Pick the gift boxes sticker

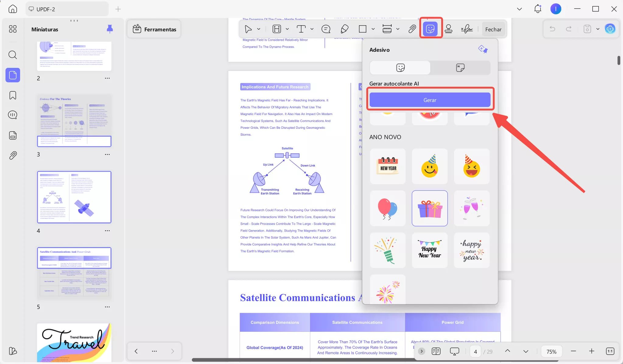coord(430,208)
